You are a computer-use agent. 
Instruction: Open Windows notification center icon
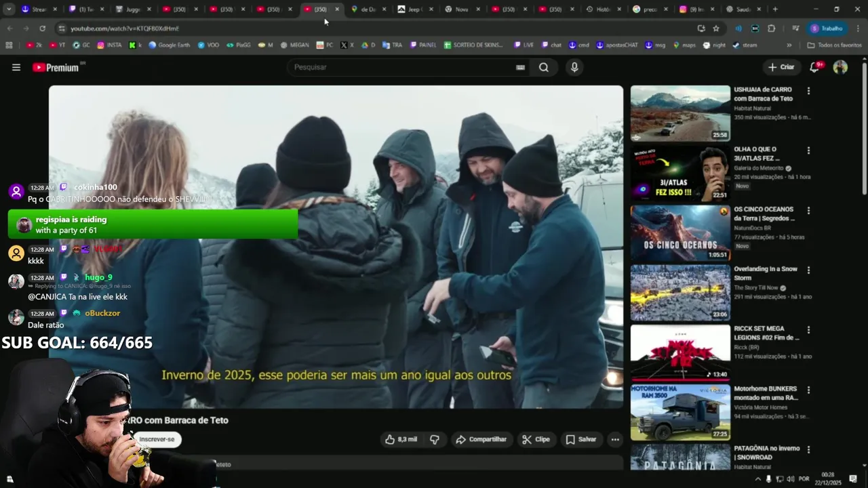[853, 479]
